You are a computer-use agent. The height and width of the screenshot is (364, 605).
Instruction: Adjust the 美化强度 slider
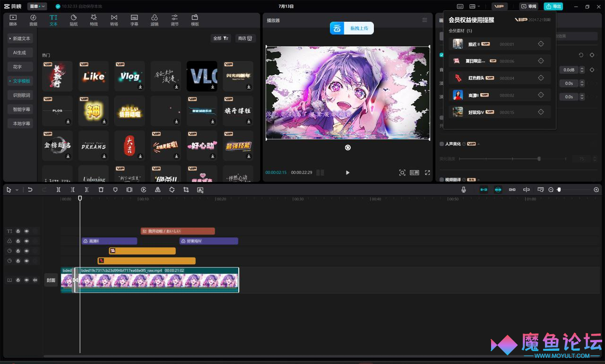(539, 159)
